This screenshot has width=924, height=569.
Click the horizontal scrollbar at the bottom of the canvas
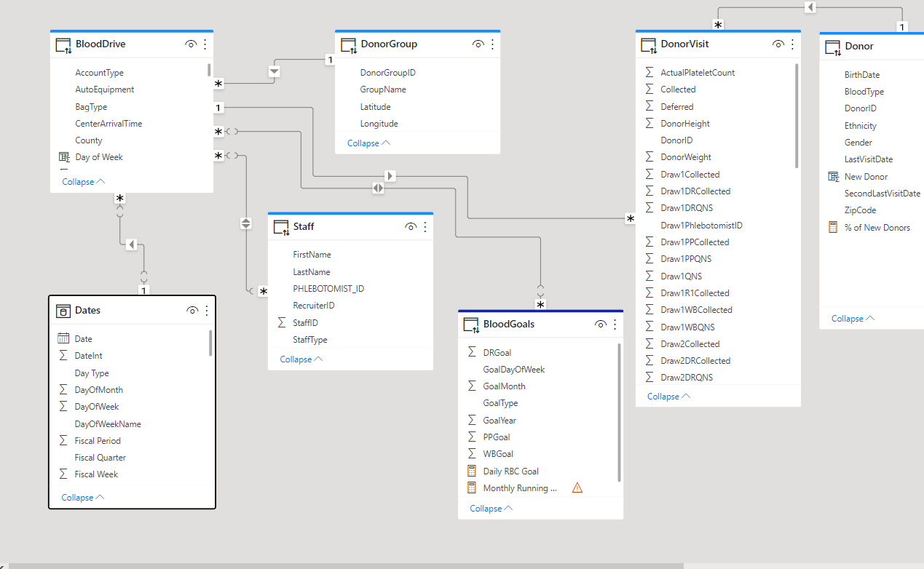342,565
